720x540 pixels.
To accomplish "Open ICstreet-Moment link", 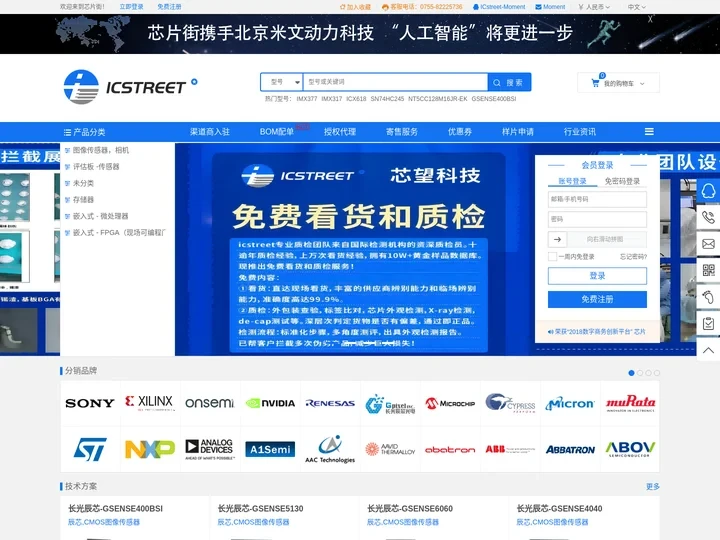I will tap(499, 7).
